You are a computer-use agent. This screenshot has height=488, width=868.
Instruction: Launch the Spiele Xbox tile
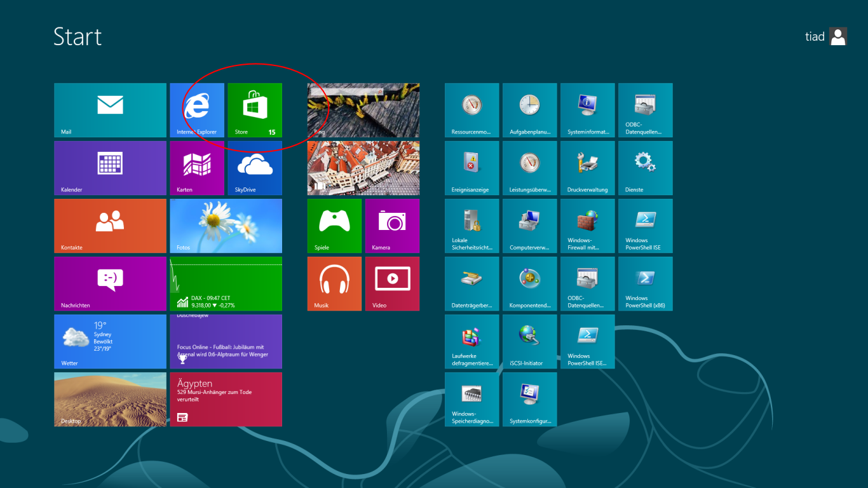tap(334, 226)
